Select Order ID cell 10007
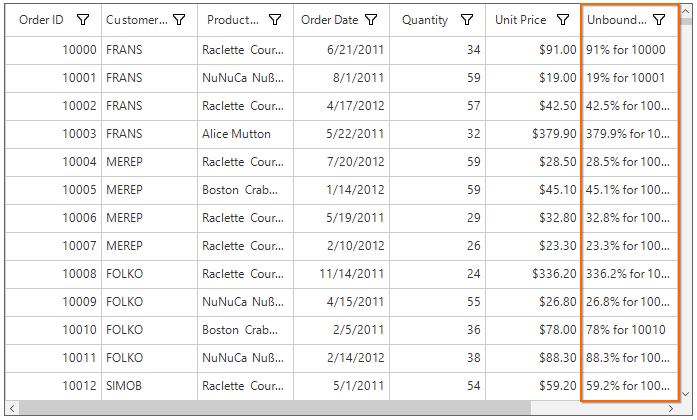This screenshot has height=420, width=697. coord(53,246)
